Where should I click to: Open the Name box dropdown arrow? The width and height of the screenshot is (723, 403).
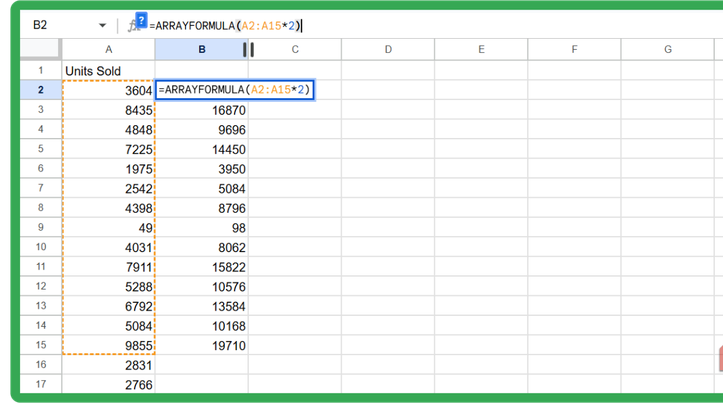(102, 25)
